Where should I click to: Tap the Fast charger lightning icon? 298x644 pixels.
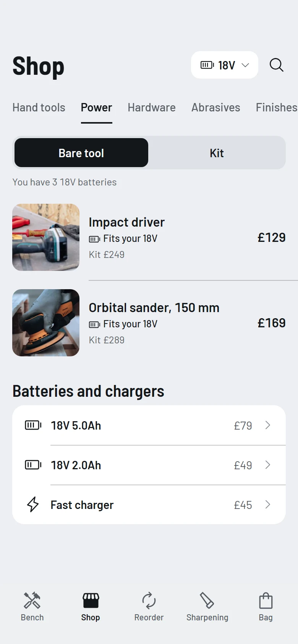coord(33,504)
